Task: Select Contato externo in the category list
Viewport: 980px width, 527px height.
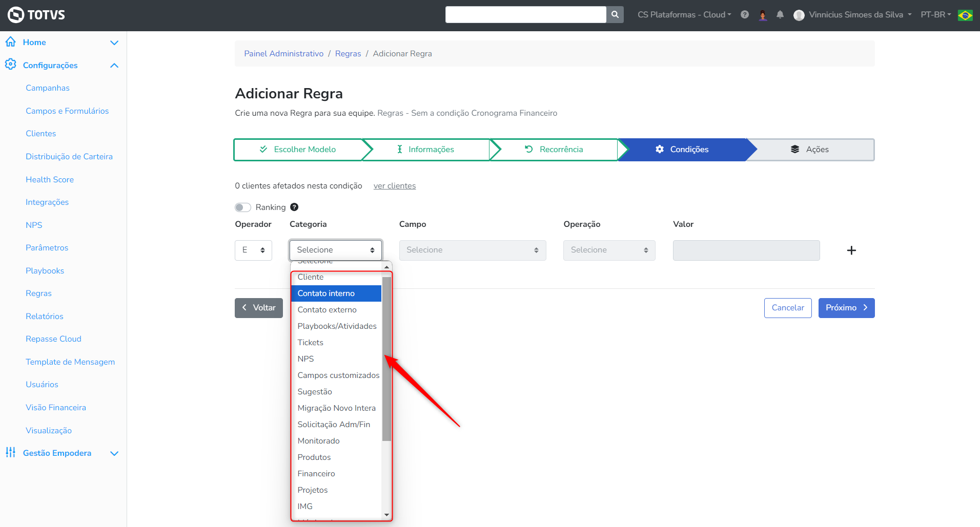Action: pyautogui.click(x=327, y=310)
